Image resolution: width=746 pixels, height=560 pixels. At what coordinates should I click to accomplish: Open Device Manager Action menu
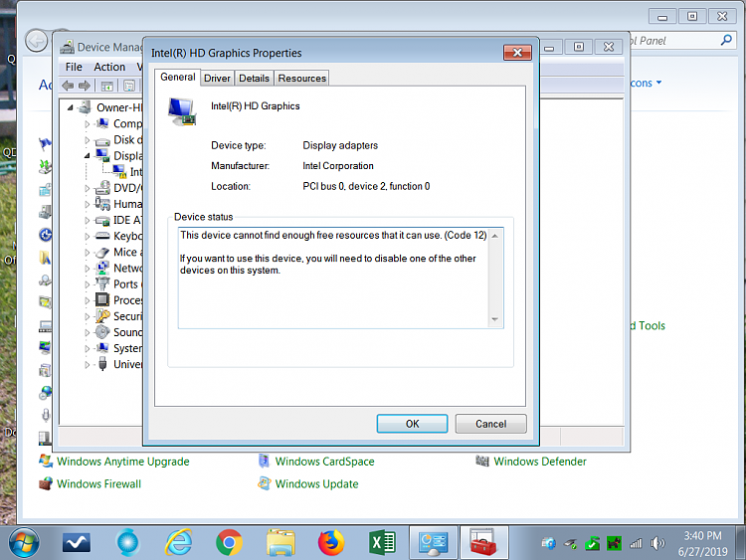(109, 67)
